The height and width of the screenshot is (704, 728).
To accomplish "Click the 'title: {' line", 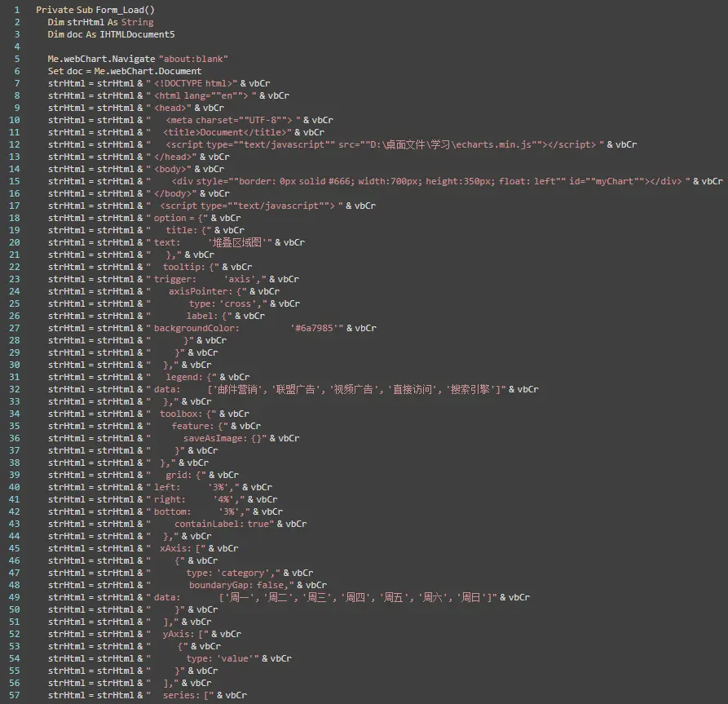I will point(146,230).
